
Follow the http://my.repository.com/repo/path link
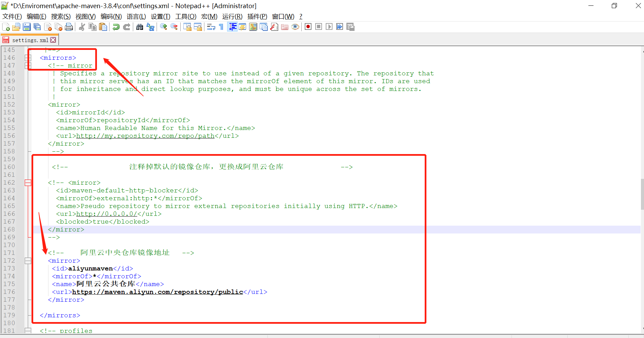point(145,136)
